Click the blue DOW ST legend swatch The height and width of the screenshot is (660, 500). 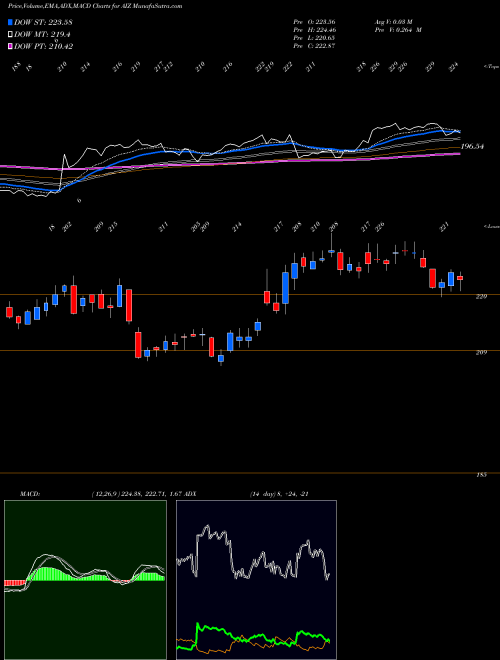coord(10,22)
